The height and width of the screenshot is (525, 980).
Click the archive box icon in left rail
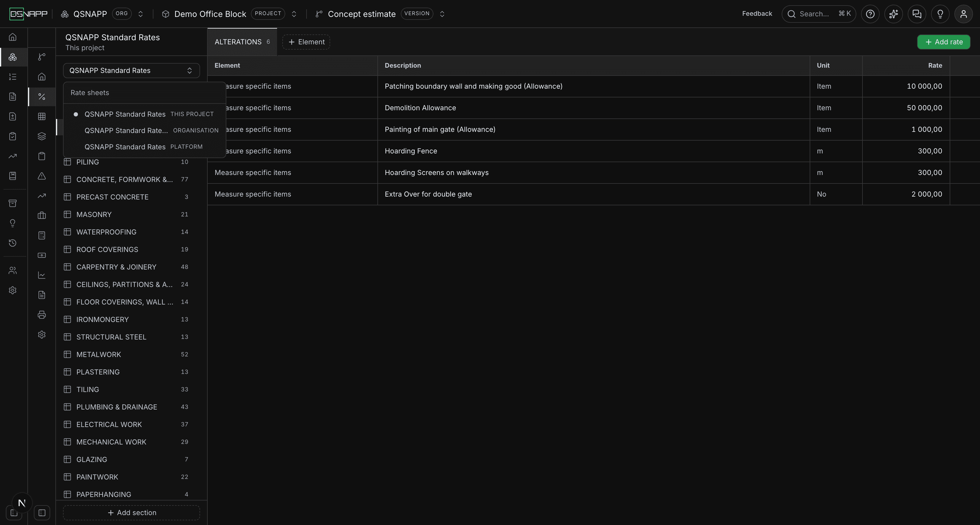(x=13, y=203)
